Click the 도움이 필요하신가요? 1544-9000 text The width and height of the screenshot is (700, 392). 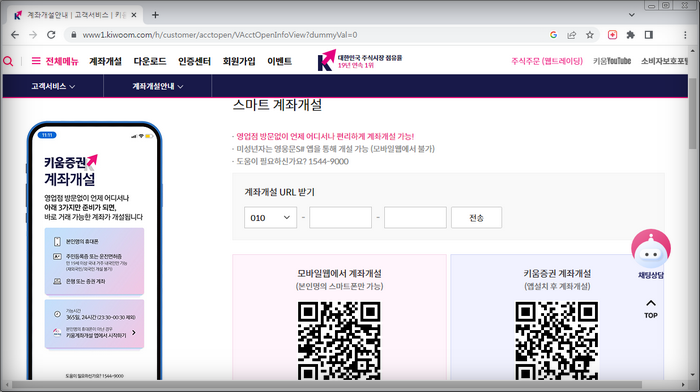click(x=292, y=161)
